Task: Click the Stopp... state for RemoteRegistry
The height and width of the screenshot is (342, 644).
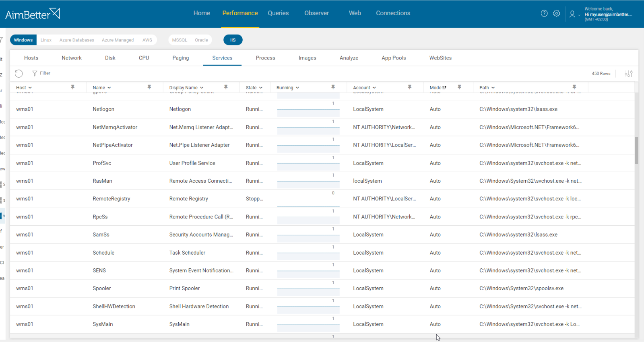Action: [254, 199]
